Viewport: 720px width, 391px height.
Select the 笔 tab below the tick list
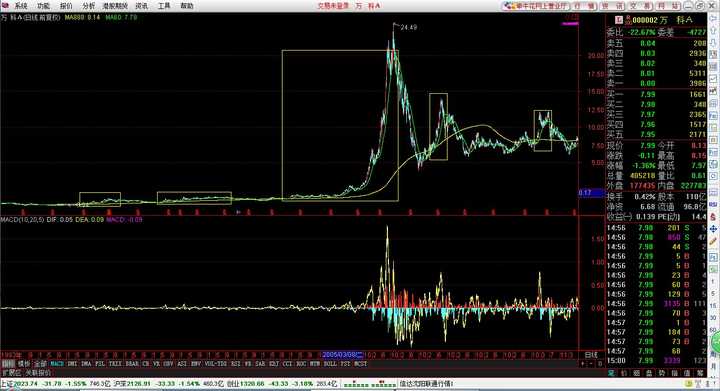click(611, 373)
